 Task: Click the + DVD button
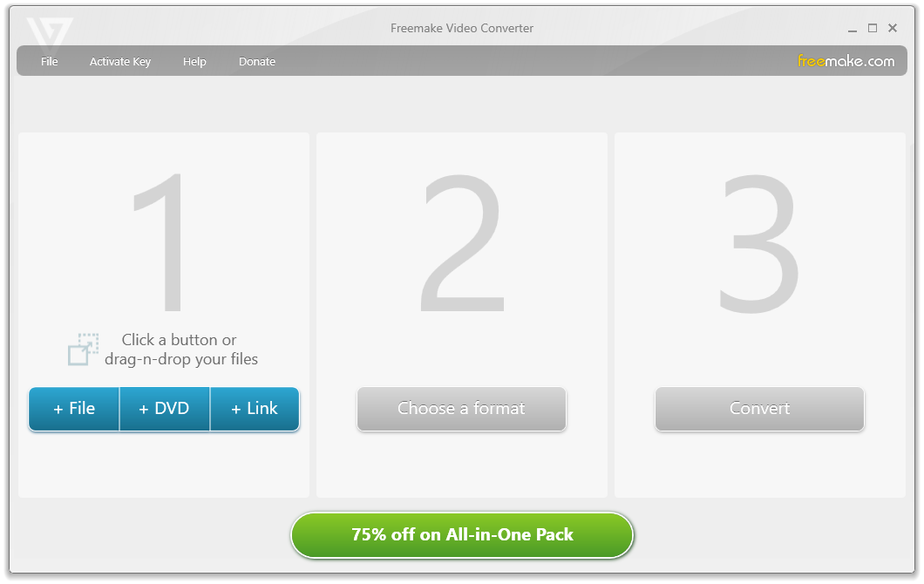[x=165, y=409]
